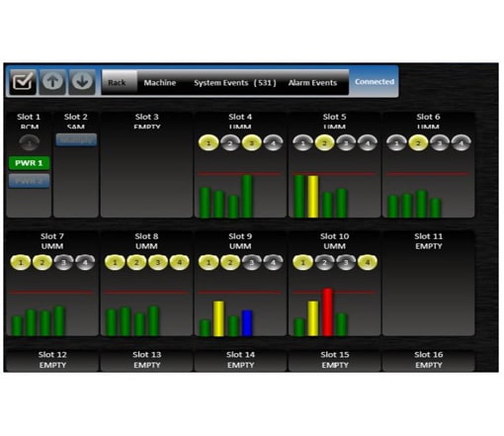Open the Alarm Events tab
504x436 pixels.
(x=312, y=83)
